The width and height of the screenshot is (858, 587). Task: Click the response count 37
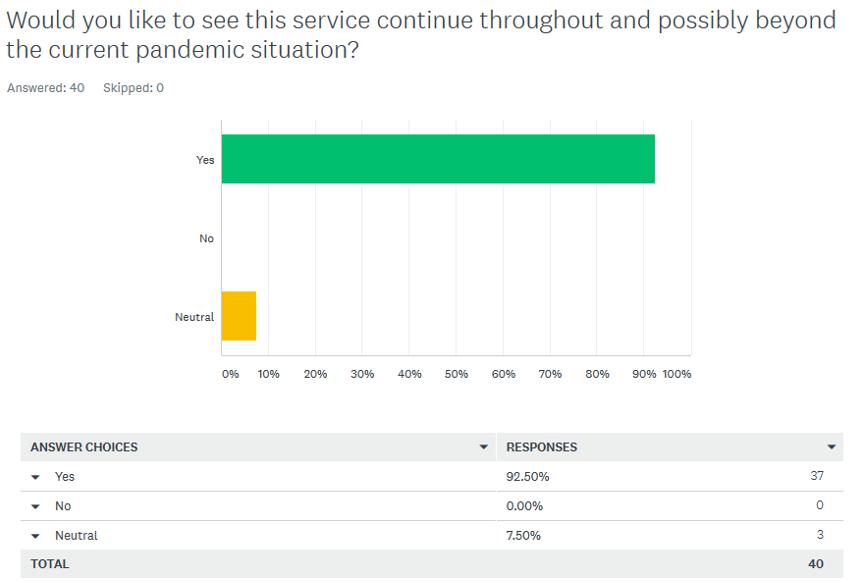coord(817,476)
